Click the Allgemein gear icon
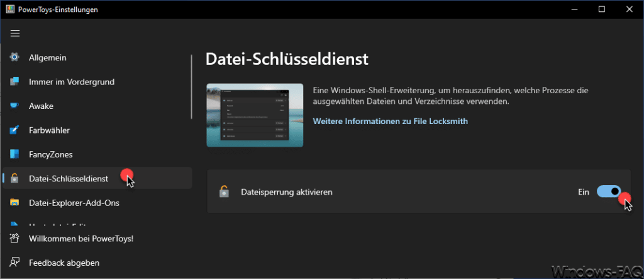This screenshot has width=644, height=279. [15, 57]
